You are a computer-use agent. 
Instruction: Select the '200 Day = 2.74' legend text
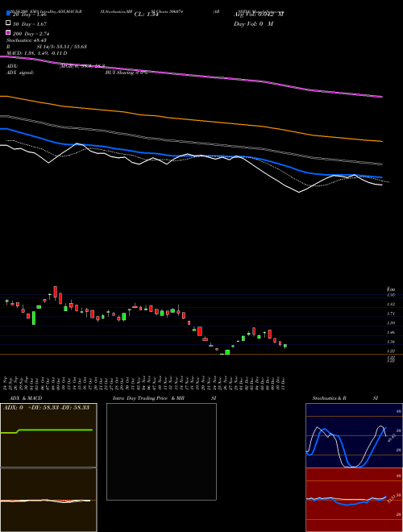click(31, 34)
